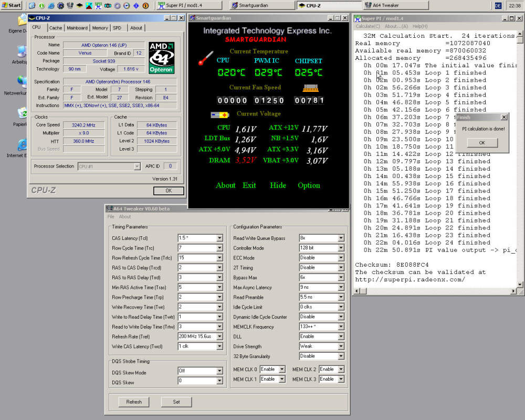Activate the CPU-Z taskbar button
The image size is (525, 420).
[x=330, y=5]
